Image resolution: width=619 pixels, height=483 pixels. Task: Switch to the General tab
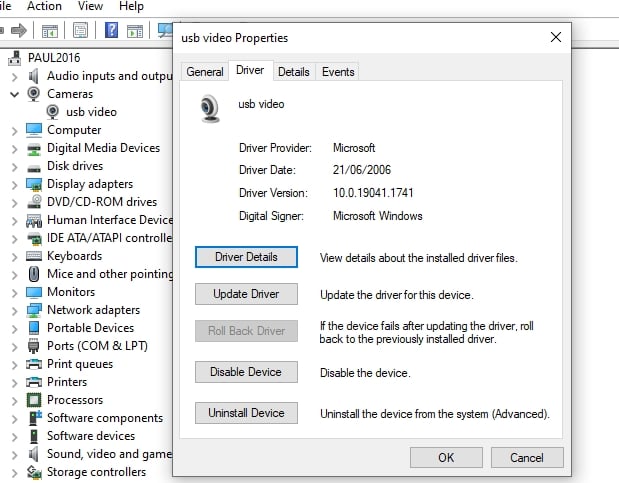(x=205, y=72)
